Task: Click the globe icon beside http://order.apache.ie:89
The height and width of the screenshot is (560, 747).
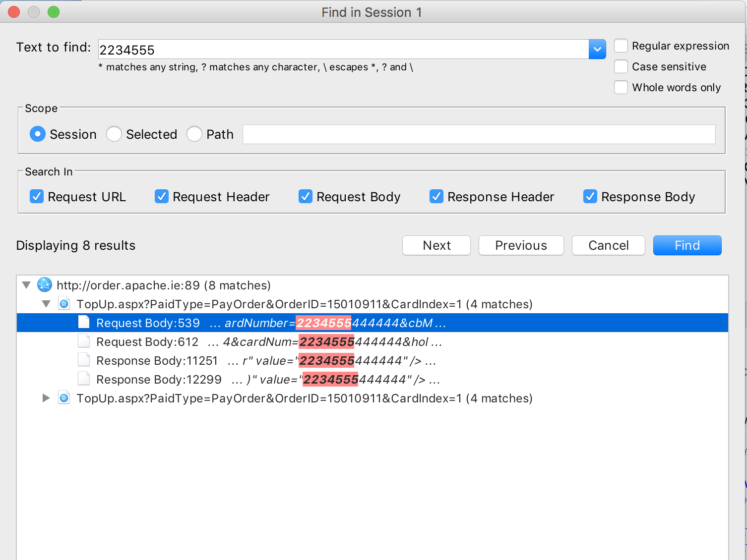Action: tap(45, 285)
